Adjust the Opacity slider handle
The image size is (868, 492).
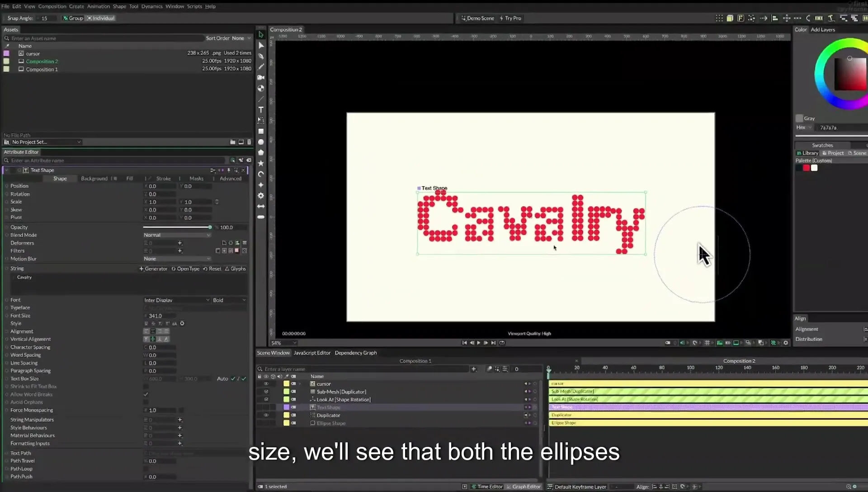[x=210, y=227]
